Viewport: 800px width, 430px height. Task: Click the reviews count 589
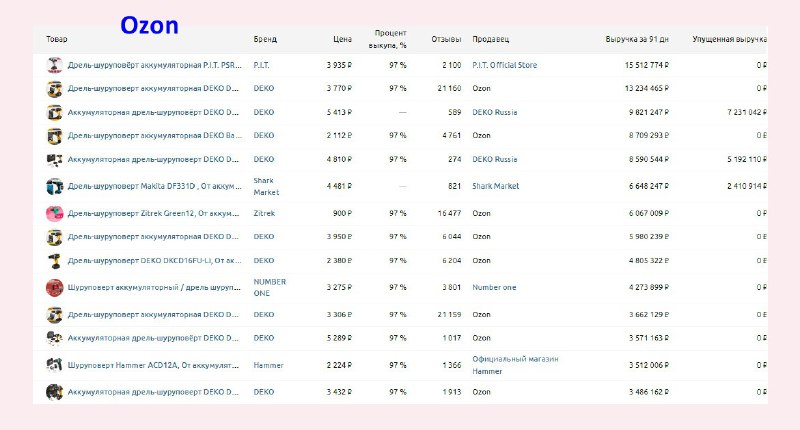[455, 112]
